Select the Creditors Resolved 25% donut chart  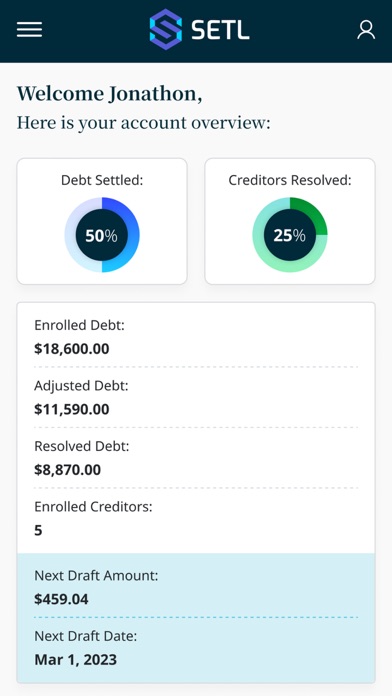(290, 235)
